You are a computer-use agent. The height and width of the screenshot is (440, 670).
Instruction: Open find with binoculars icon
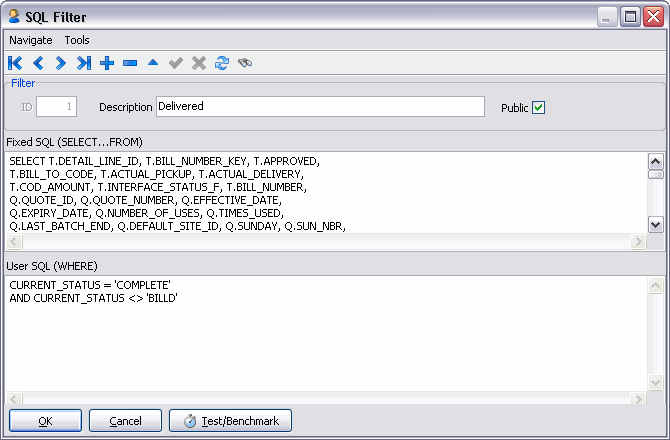(245, 63)
